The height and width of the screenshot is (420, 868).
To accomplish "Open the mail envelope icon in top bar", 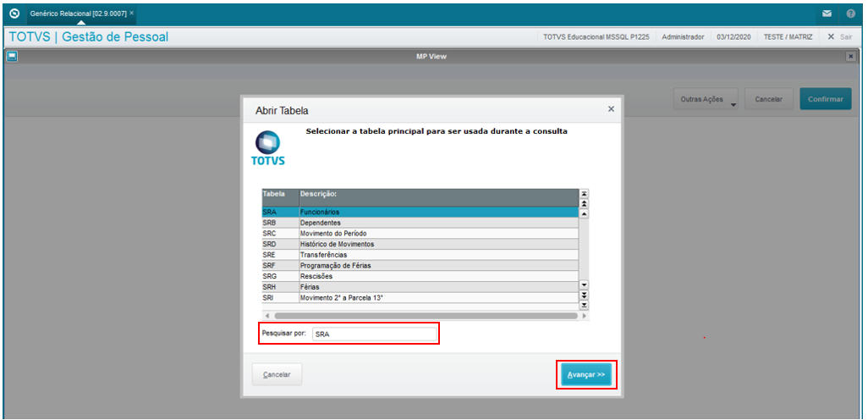I will point(827,14).
